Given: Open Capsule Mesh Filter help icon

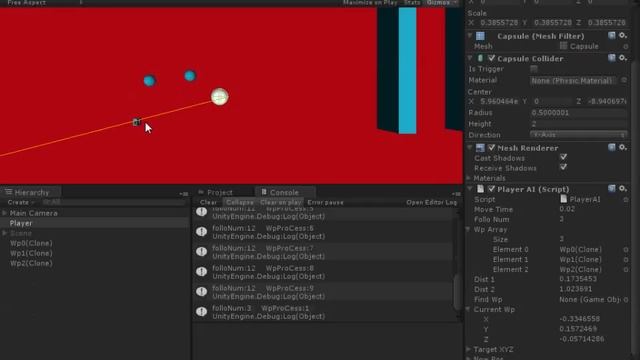Looking at the screenshot, I should click(x=611, y=36).
